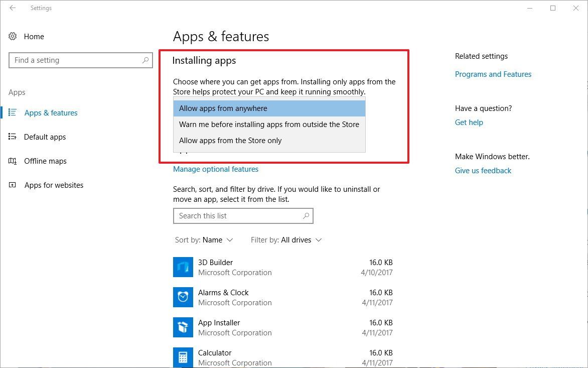Click the "Find a setting" search box
588x368 pixels.
[75, 60]
